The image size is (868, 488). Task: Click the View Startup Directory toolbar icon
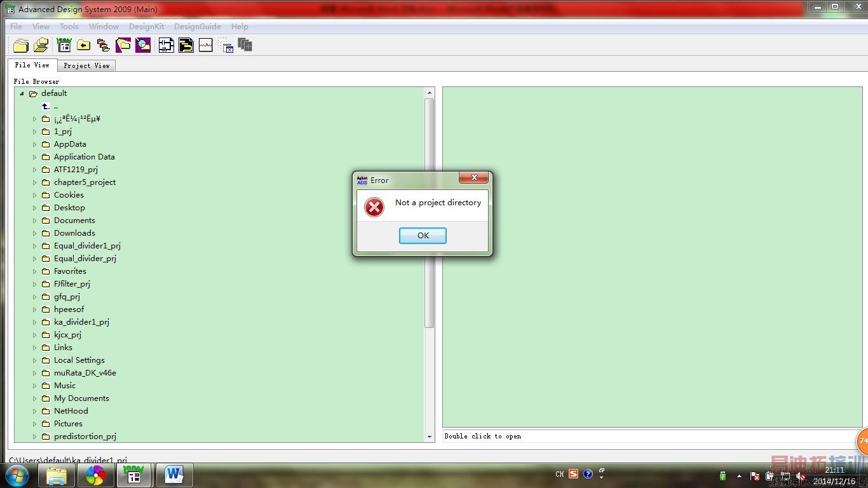64,45
